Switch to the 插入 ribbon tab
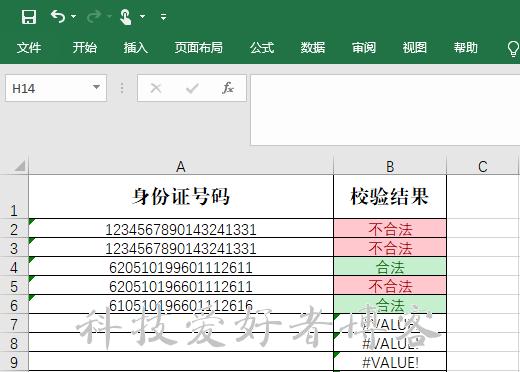 (x=135, y=48)
